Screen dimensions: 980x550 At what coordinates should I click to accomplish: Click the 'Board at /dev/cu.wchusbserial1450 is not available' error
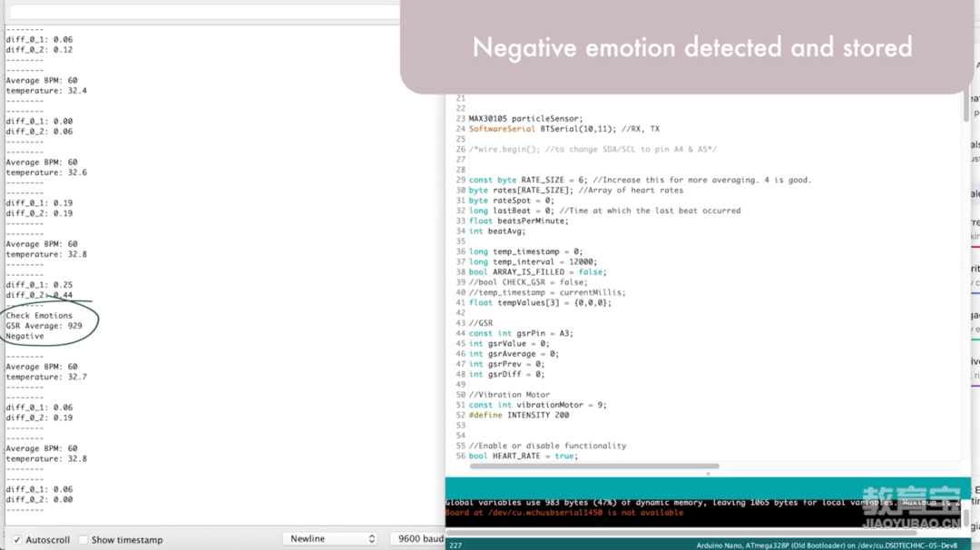(564, 513)
